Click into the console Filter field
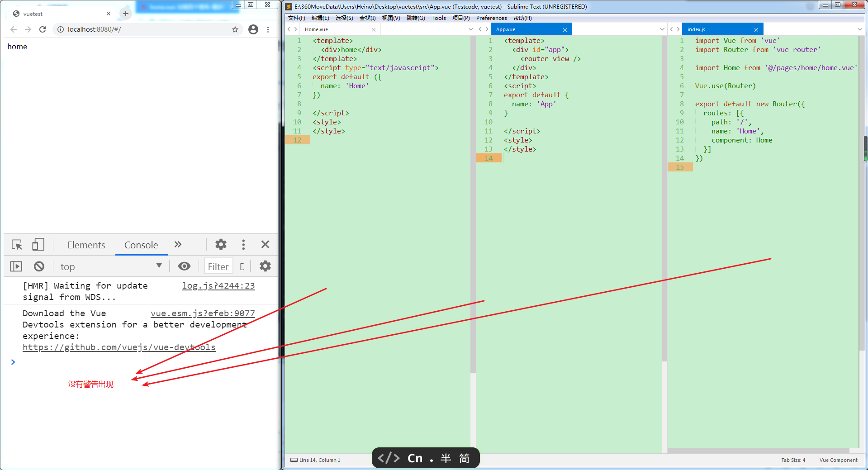 coord(218,266)
